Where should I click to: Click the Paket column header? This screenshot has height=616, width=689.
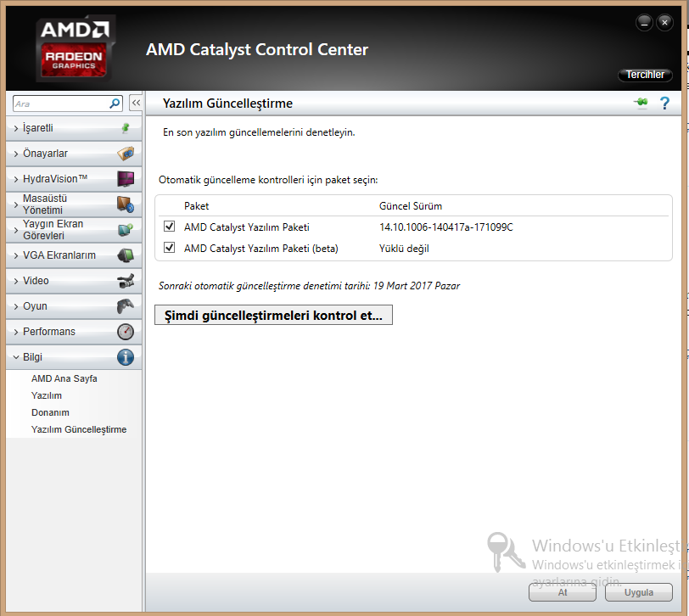pos(196,206)
